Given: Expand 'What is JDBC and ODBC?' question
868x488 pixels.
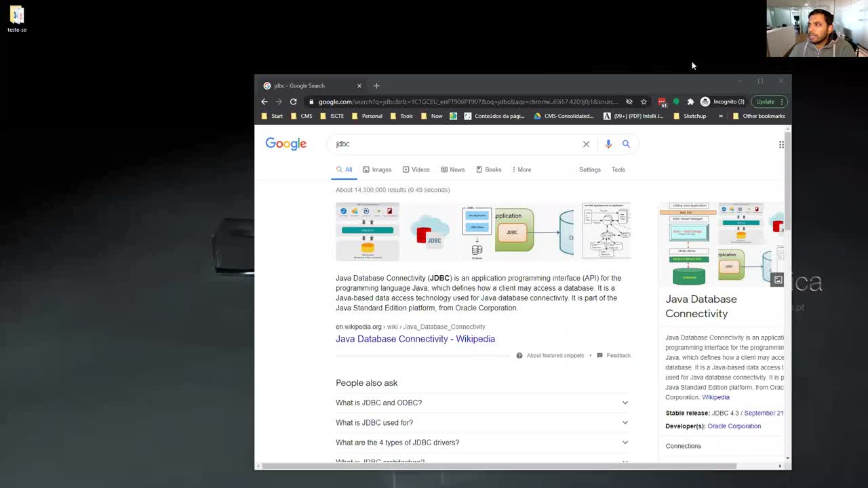Looking at the screenshot, I should coord(378,402).
